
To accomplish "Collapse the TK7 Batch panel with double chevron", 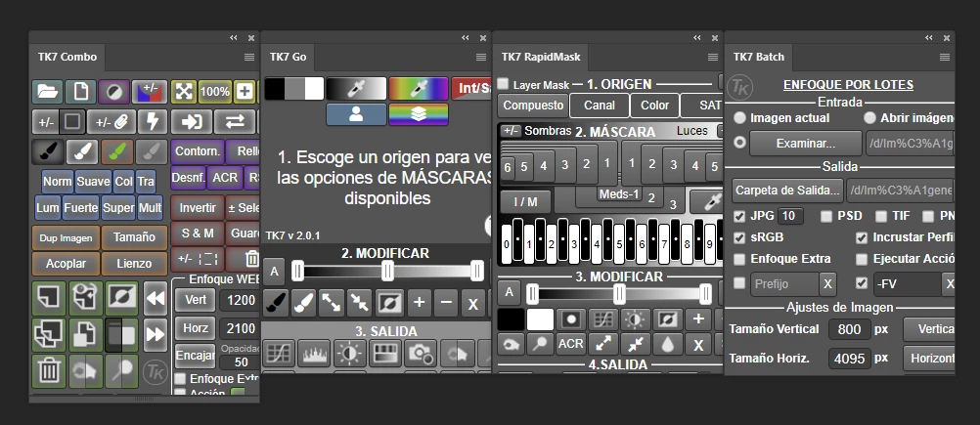I will coord(929,38).
